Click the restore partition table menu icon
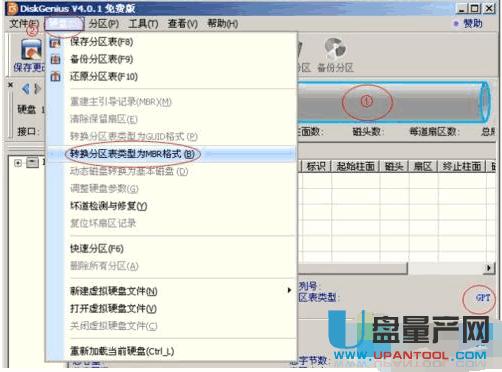Screen dimensions: 502x372 (55, 77)
